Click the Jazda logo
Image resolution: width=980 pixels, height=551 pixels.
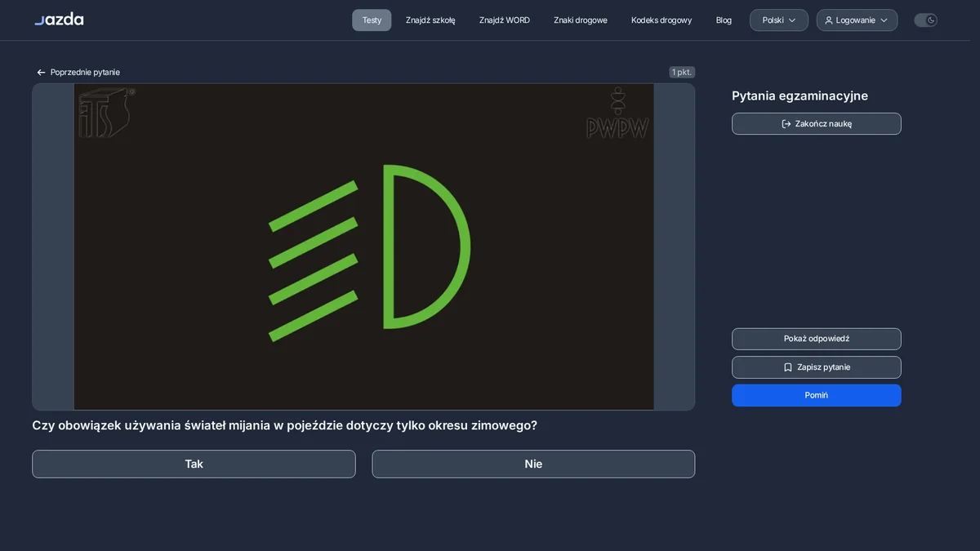click(x=59, y=20)
